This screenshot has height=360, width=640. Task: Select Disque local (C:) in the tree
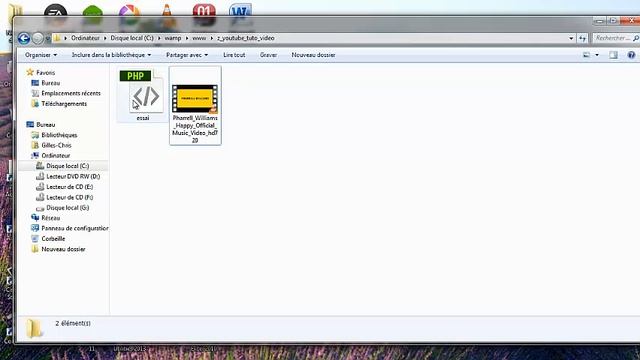click(67, 166)
